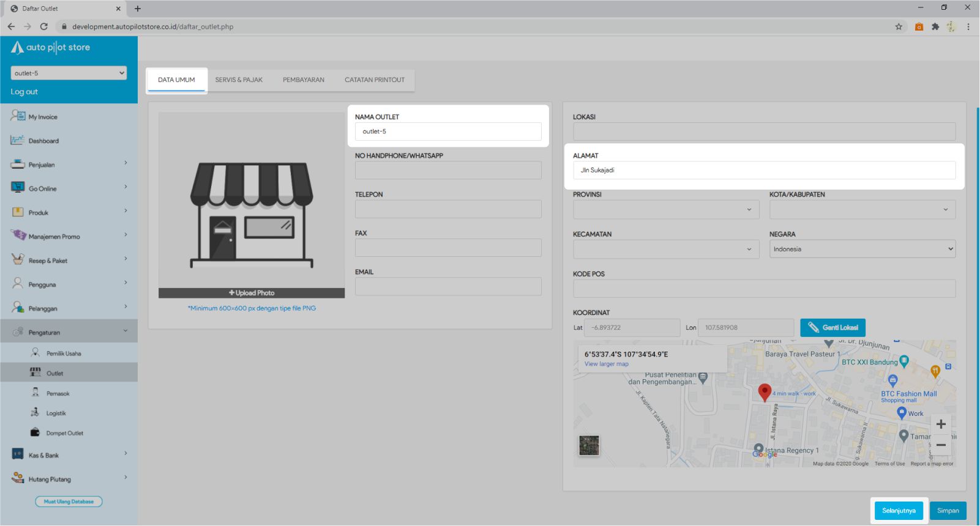
Task: Expand the Negara Indonesia dropdown
Action: [x=862, y=249]
